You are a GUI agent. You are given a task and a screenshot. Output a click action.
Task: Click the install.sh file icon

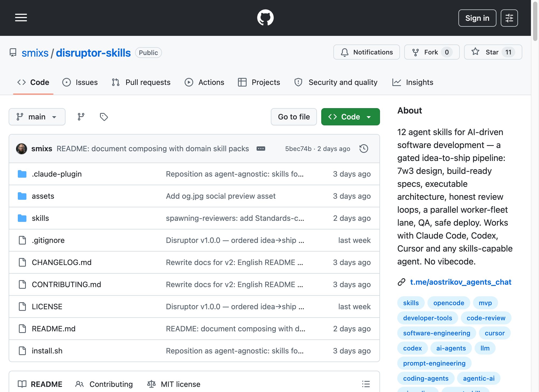point(22,351)
